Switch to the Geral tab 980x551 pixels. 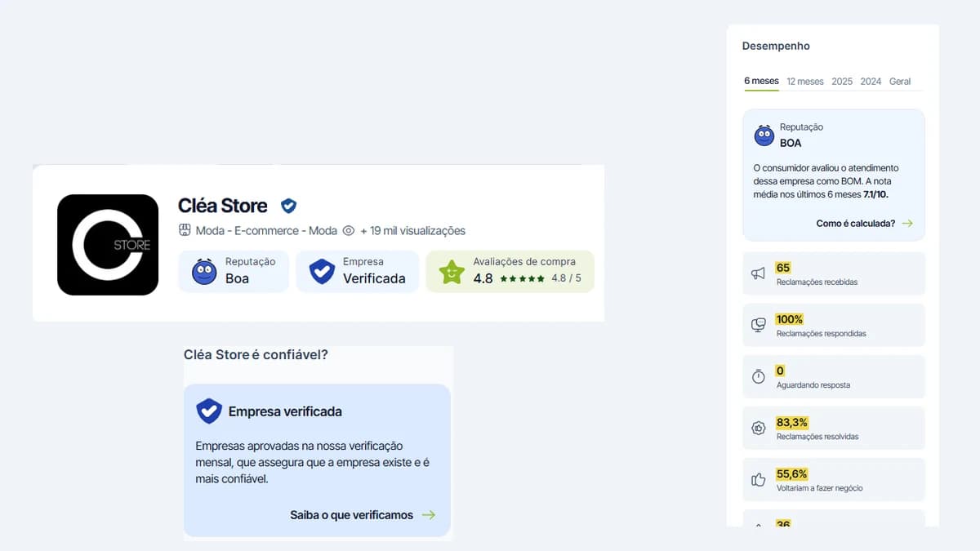pos(900,82)
